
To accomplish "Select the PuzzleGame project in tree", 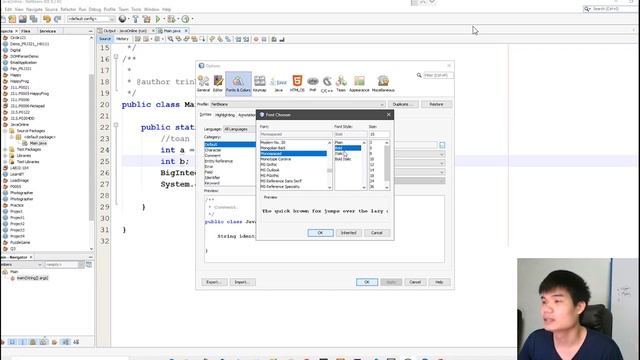I will pos(20,242).
